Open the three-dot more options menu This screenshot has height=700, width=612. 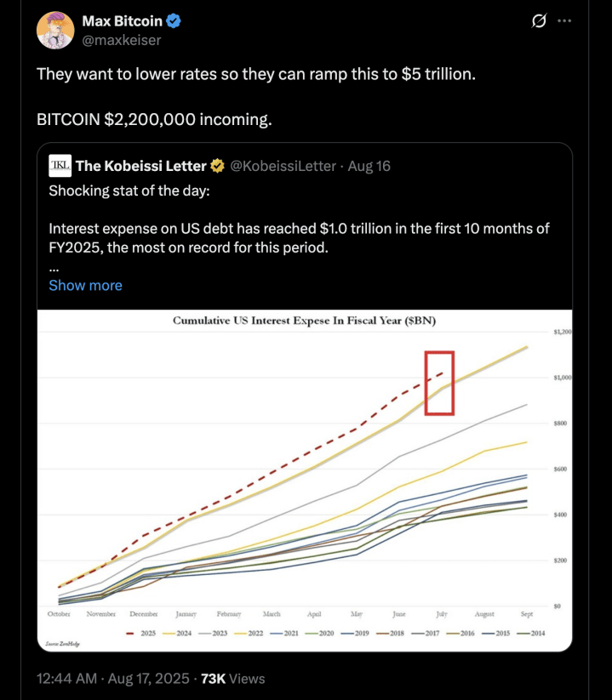pyautogui.click(x=564, y=20)
